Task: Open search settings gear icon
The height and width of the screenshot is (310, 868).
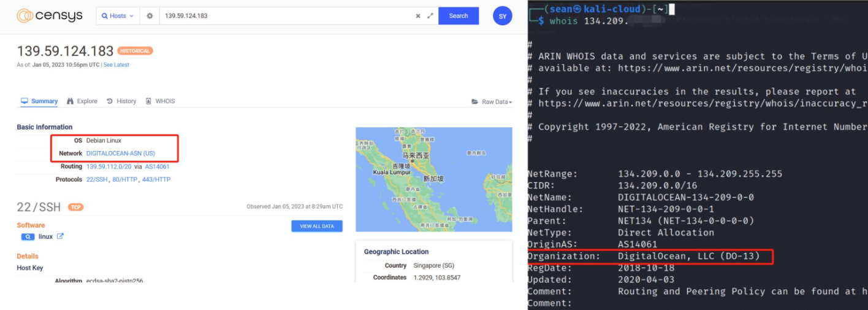Action: point(150,16)
